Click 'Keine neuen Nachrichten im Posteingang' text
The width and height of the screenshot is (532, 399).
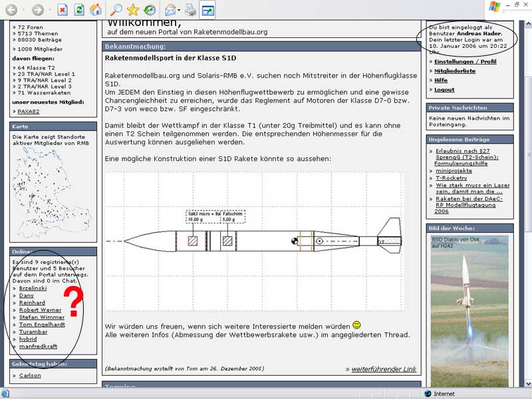[469, 121]
